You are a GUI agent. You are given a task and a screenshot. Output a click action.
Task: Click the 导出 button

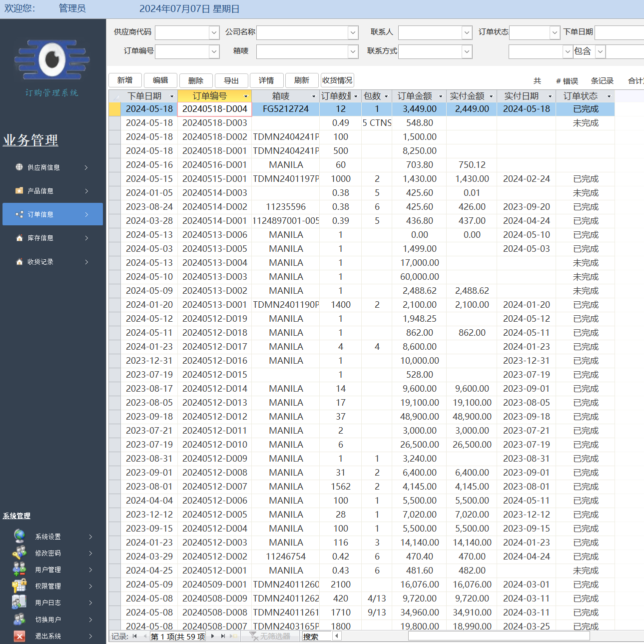click(x=231, y=80)
